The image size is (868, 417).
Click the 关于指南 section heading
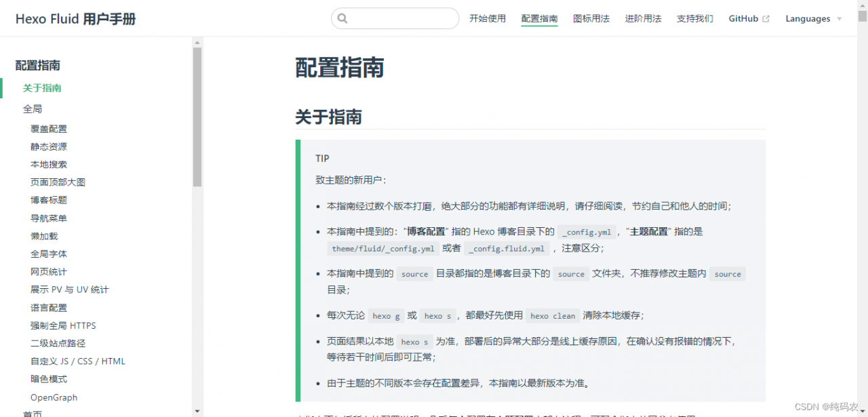(x=328, y=117)
